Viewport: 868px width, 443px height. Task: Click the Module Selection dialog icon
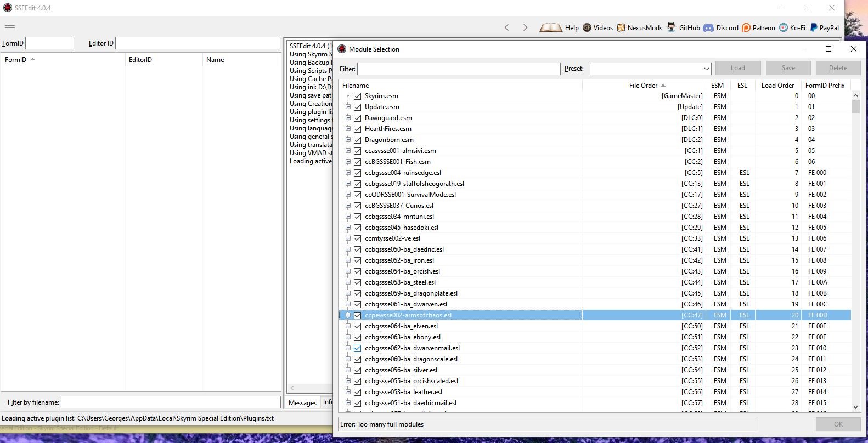[342, 49]
